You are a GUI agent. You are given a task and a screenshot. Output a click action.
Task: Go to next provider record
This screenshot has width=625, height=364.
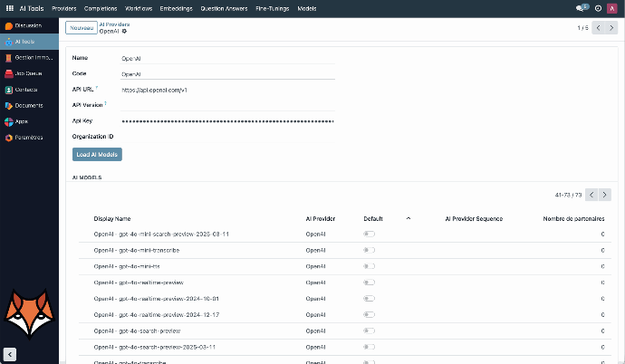[x=611, y=28]
